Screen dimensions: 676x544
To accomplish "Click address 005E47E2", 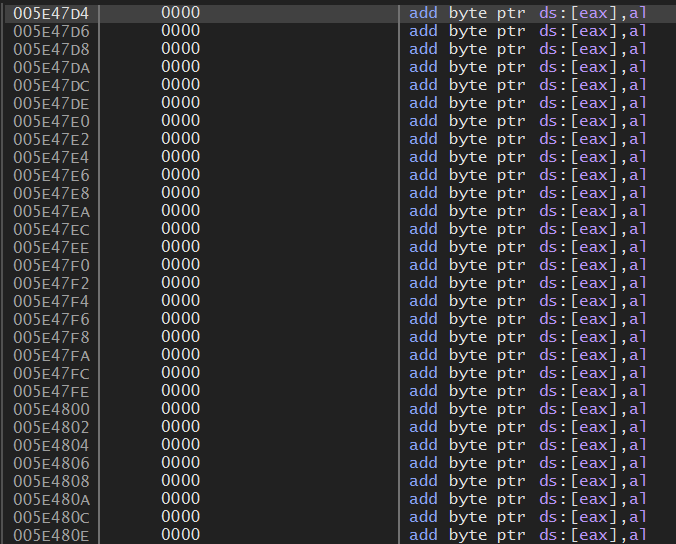I will pos(51,140).
